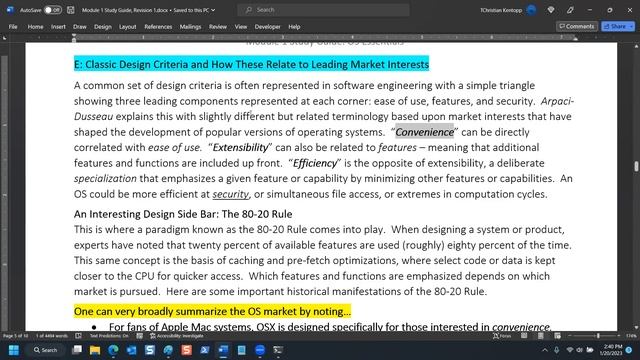Viewport: 640px width, 360px height.
Task: Open the user account profile picture
Action: click(531, 10)
